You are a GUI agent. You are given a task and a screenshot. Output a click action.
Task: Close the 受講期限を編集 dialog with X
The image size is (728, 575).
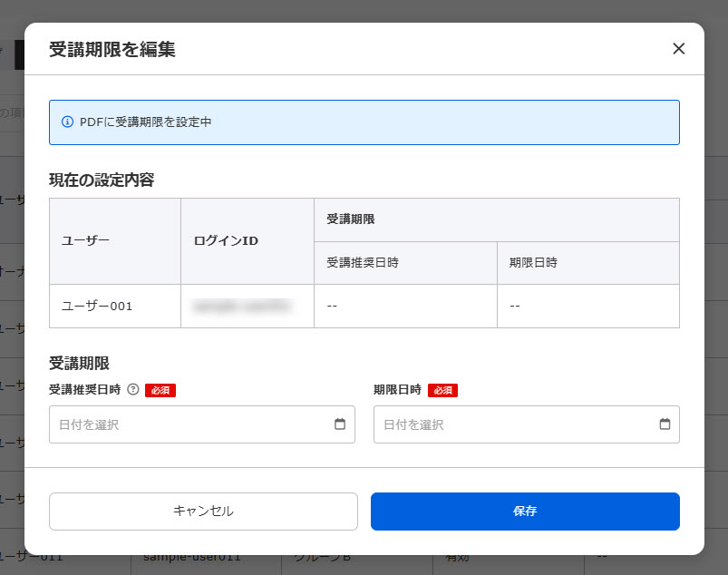coord(678,49)
